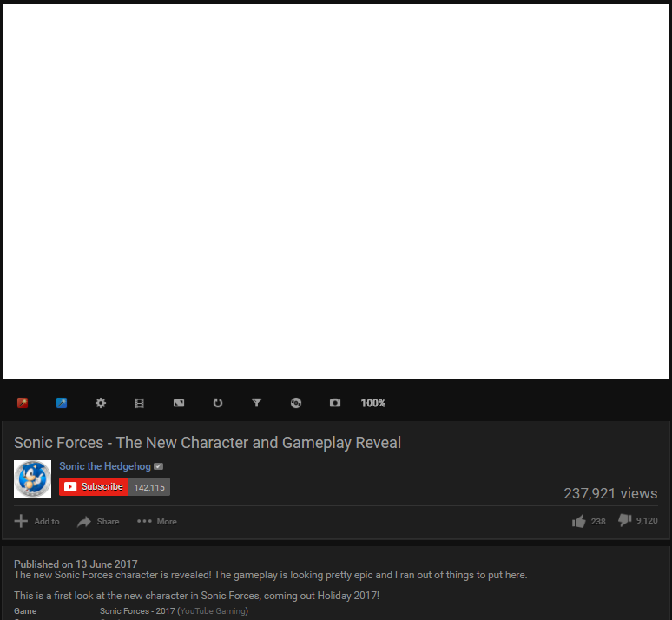Like the video with thumbs up
The height and width of the screenshot is (620, 672).
click(578, 521)
